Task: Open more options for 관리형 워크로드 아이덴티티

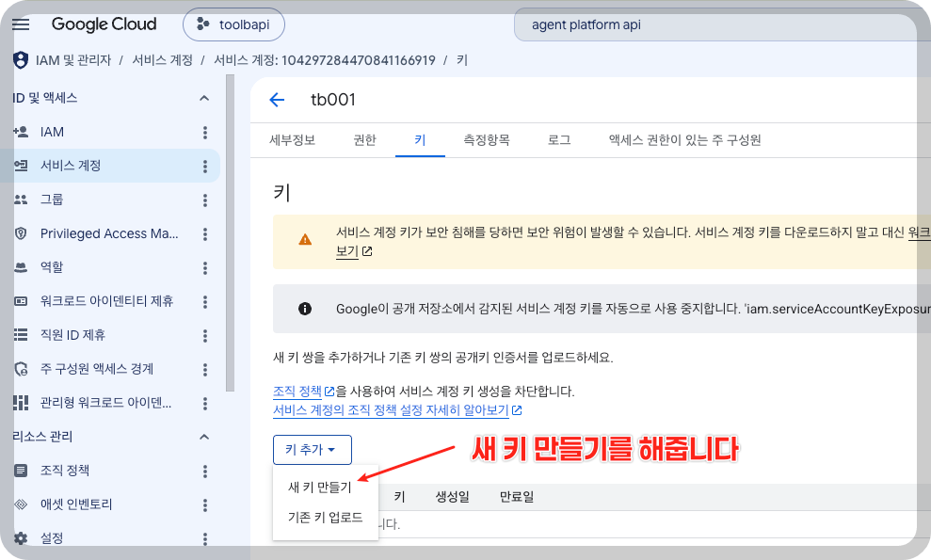Action: coord(205,403)
